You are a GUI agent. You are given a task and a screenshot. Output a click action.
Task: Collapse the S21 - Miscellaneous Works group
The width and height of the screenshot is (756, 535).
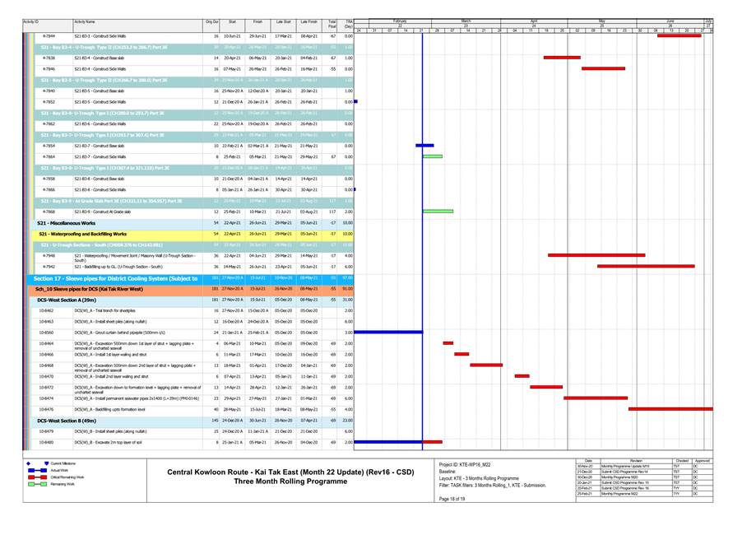pyautogui.click(x=67, y=223)
